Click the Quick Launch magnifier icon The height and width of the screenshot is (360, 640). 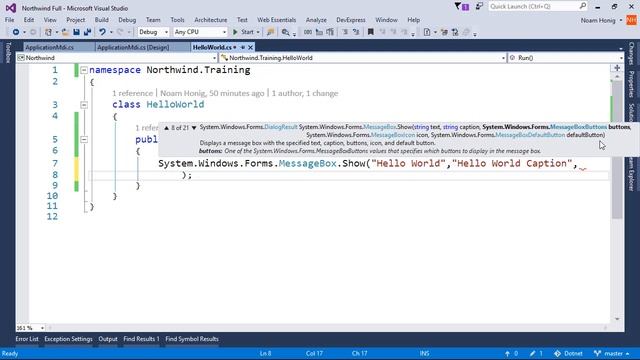coord(583,6)
